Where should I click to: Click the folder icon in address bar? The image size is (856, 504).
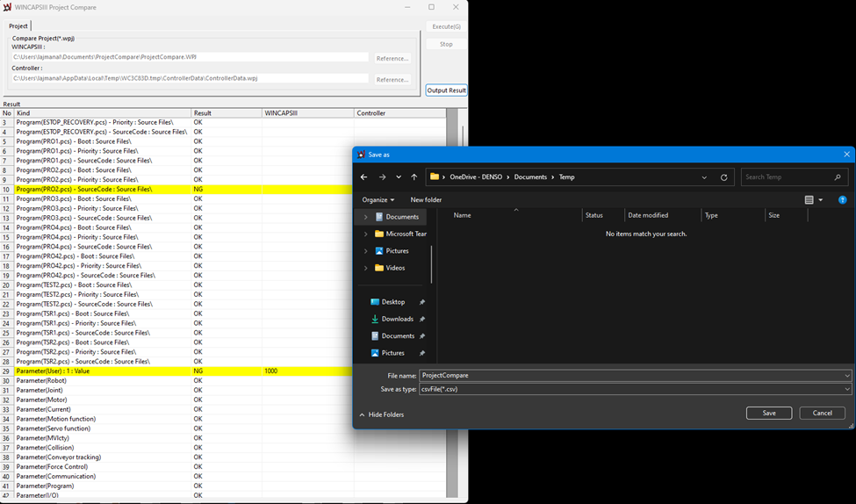pyautogui.click(x=435, y=176)
